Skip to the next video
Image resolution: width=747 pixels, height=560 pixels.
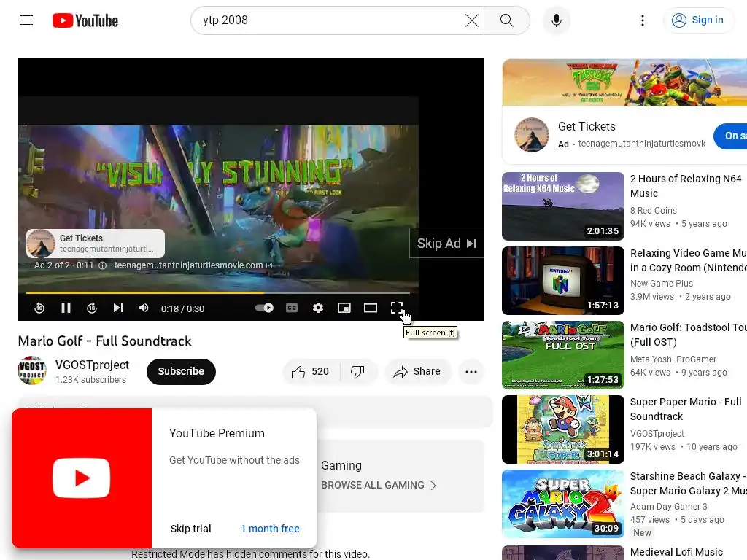coord(118,308)
